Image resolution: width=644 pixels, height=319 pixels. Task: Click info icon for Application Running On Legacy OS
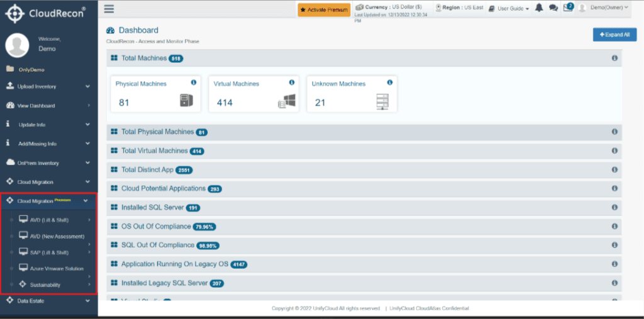(x=614, y=264)
